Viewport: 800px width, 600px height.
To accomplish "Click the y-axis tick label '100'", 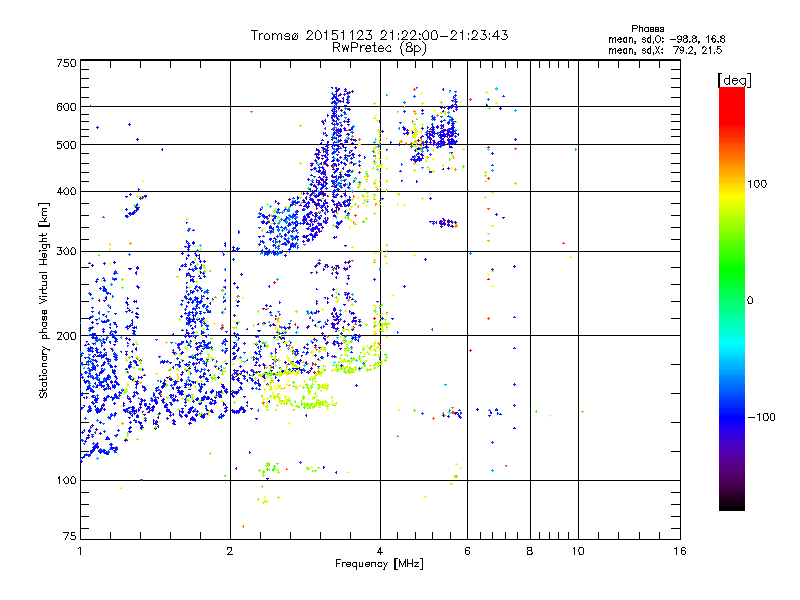I will click(66, 480).
